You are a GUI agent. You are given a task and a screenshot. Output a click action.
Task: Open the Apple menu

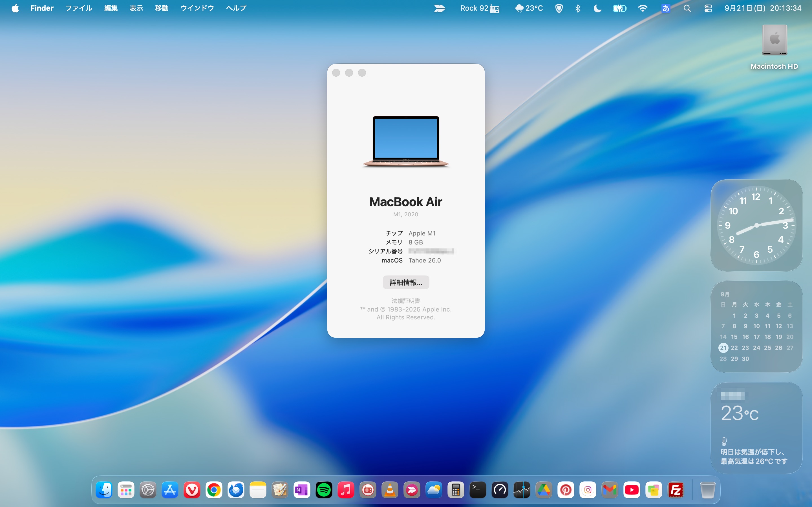click(x=15, y=8)
